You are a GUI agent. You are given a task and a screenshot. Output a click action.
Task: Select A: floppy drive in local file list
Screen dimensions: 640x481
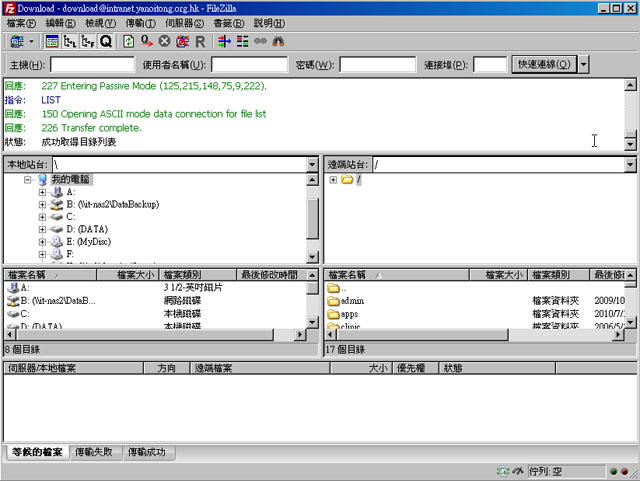point(24,288)
